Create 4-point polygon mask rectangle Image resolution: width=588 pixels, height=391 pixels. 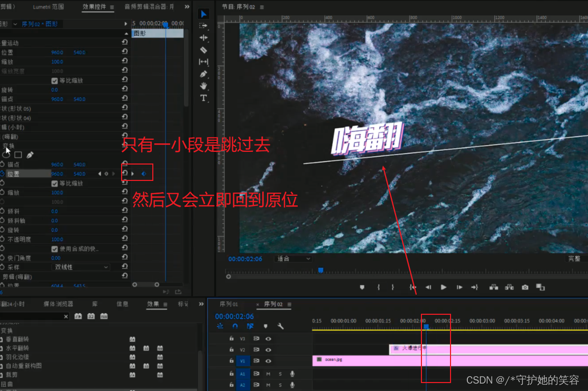(x=18, y=154)
